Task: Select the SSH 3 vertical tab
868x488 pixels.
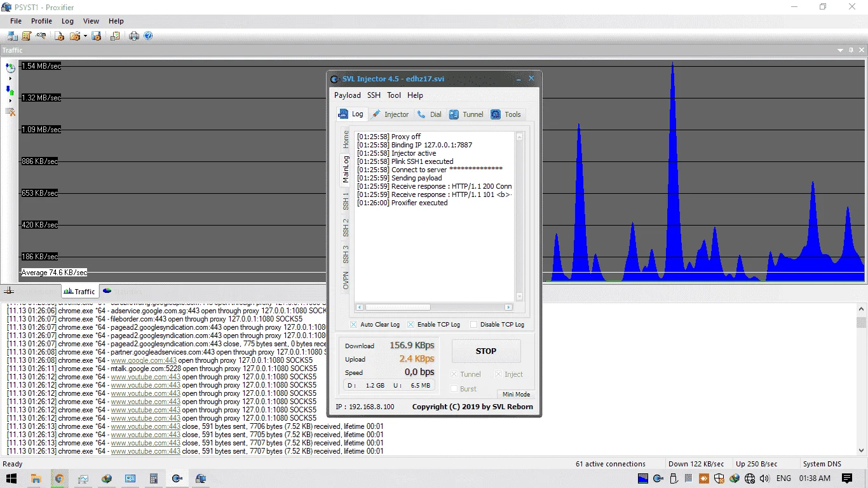Action: pyautogui.click(x=346, y=254)
